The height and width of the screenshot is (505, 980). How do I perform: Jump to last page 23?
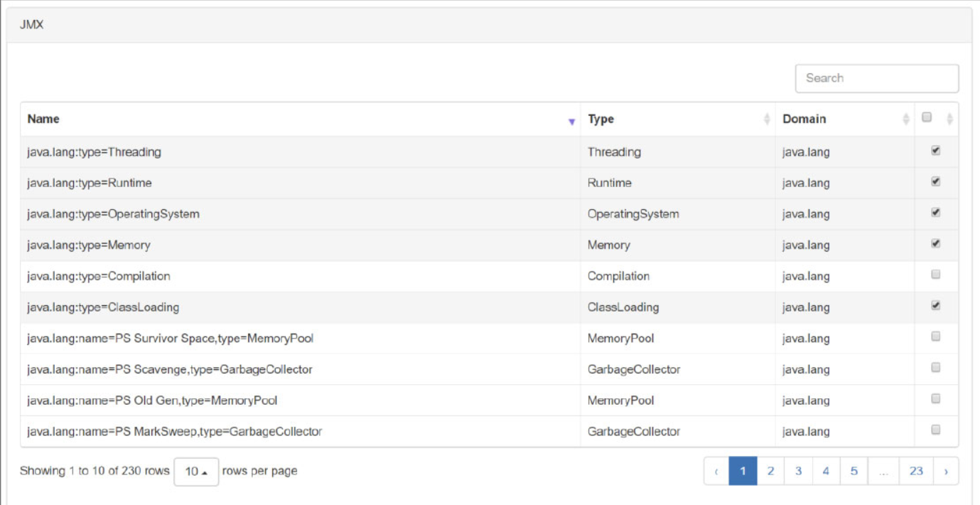click(x=916, y=471)
